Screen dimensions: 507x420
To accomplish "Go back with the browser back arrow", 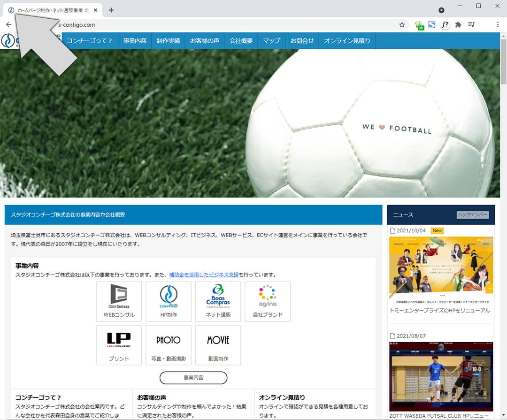I will pos(8,25).
